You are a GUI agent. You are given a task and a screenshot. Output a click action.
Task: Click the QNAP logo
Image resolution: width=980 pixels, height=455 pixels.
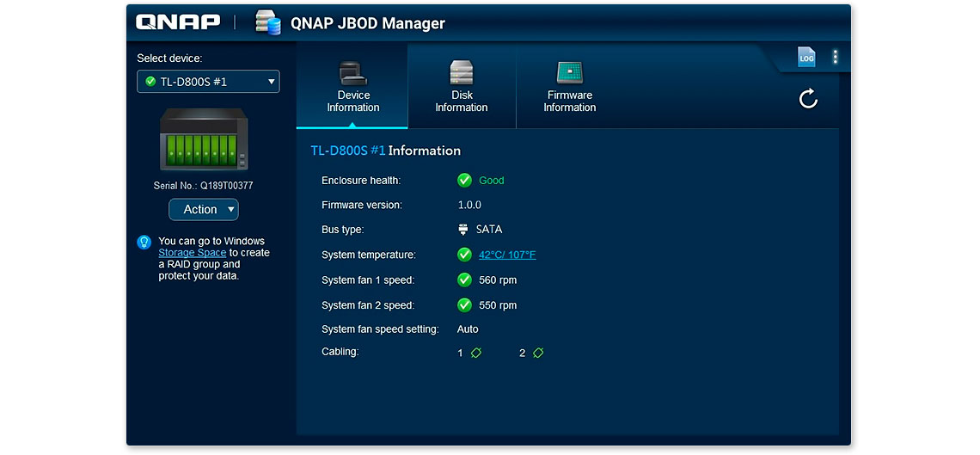tap(178, 22)
